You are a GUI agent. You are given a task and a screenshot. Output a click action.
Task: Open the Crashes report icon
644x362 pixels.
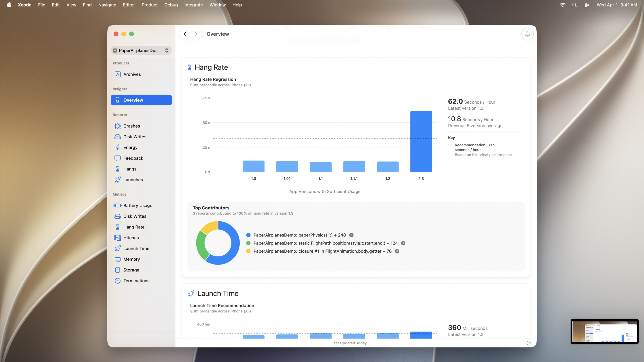point(117,126)
